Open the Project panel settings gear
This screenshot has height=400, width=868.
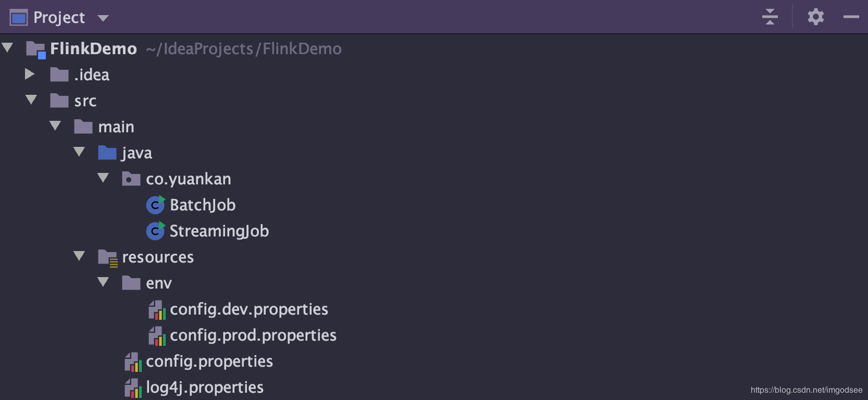pyautogui.click(x=815, y=17)
